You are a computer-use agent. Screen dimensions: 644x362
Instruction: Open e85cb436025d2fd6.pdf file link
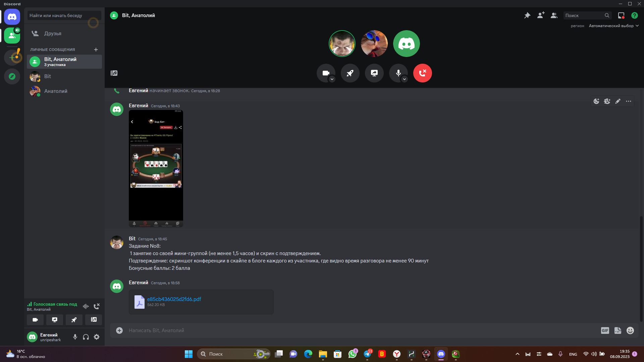(174, 299)
